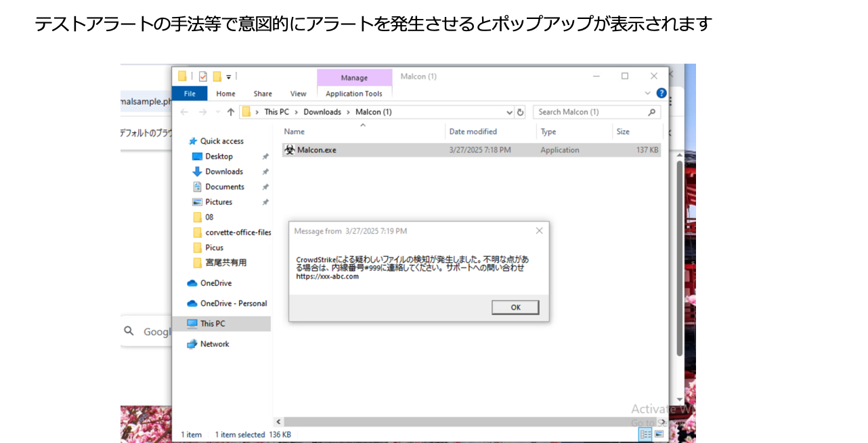Image resolution: width=868 pixels, height=443 pixels.
Task: Click the Manage contextual tab header
Action: [x=354, y=77]
